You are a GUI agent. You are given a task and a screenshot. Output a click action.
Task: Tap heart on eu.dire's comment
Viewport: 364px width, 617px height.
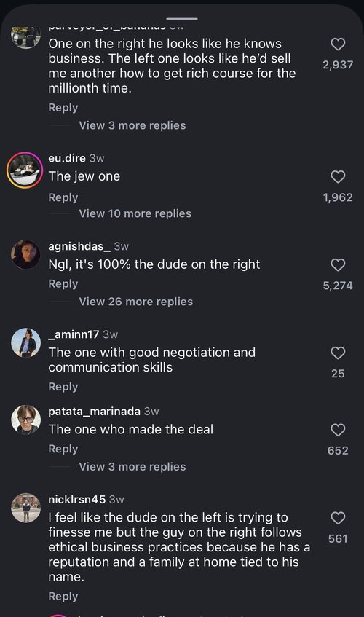338,177
